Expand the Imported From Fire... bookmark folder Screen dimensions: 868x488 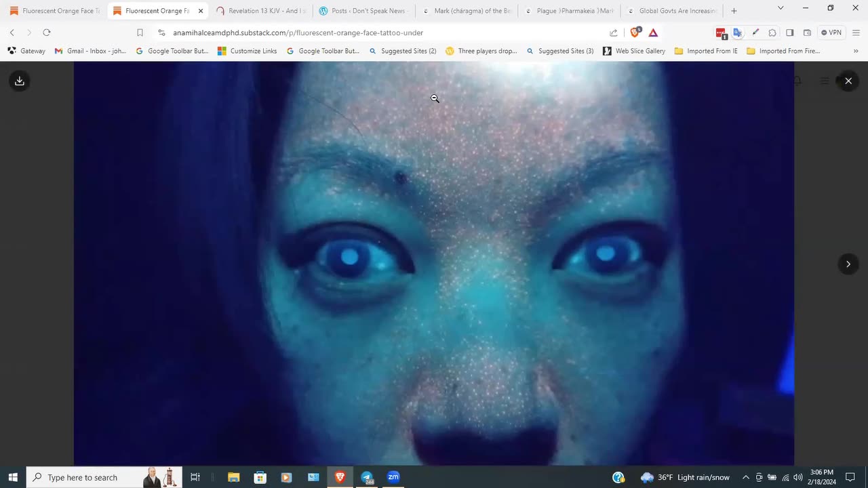click(x=783, y=51)
